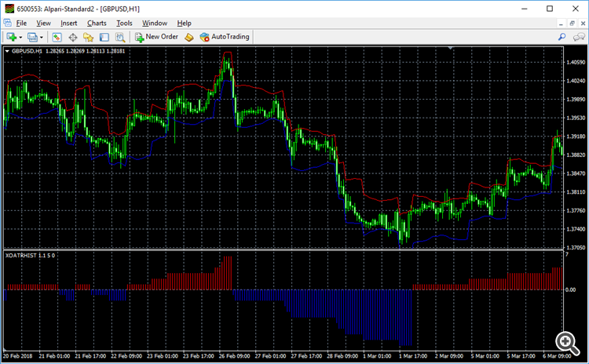Open the File menu

(21, 23)
